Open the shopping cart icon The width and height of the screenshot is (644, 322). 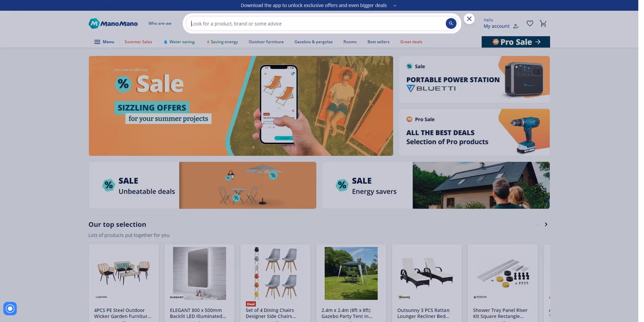point(543,23)
